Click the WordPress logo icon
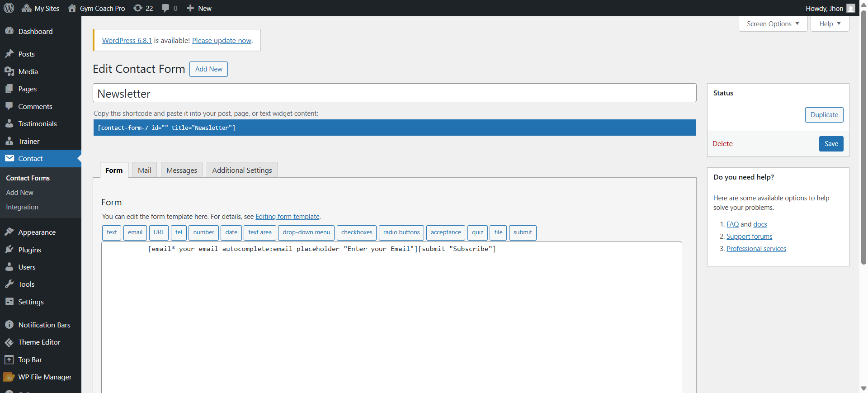Screen dimensions: 868x393 (9, 8)
